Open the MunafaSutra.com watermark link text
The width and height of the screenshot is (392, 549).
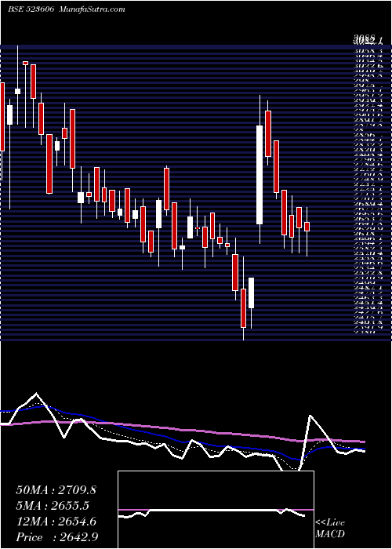tap(93, 9)
